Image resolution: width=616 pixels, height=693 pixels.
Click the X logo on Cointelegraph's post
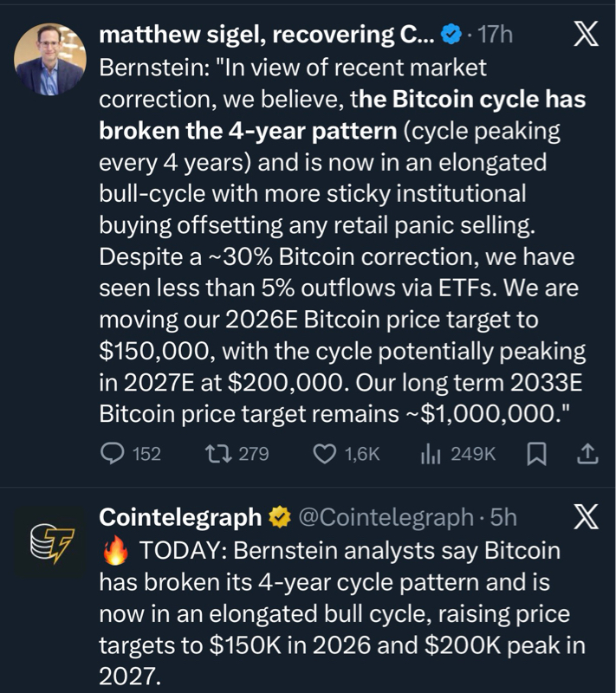coord(586,517)
